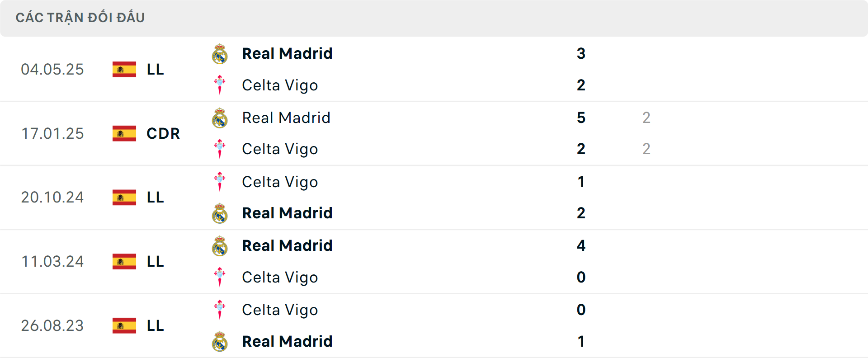Image resolution: width=868 pixels, height=358 pixels.
Task: Click the Real Madrid logo in the 20.10.24 row
Action: tap(220, 212)
